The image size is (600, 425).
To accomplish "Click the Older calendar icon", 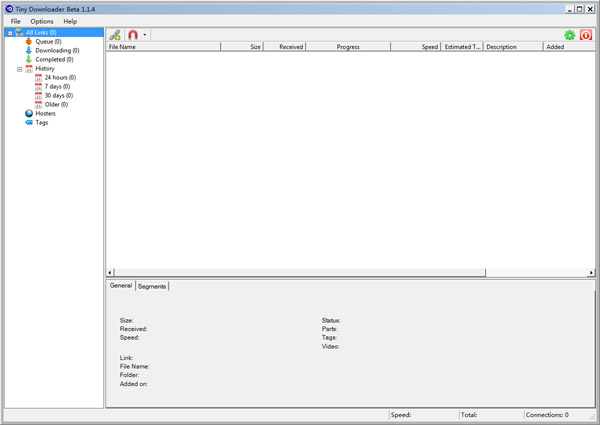I will tap(38, 104).
